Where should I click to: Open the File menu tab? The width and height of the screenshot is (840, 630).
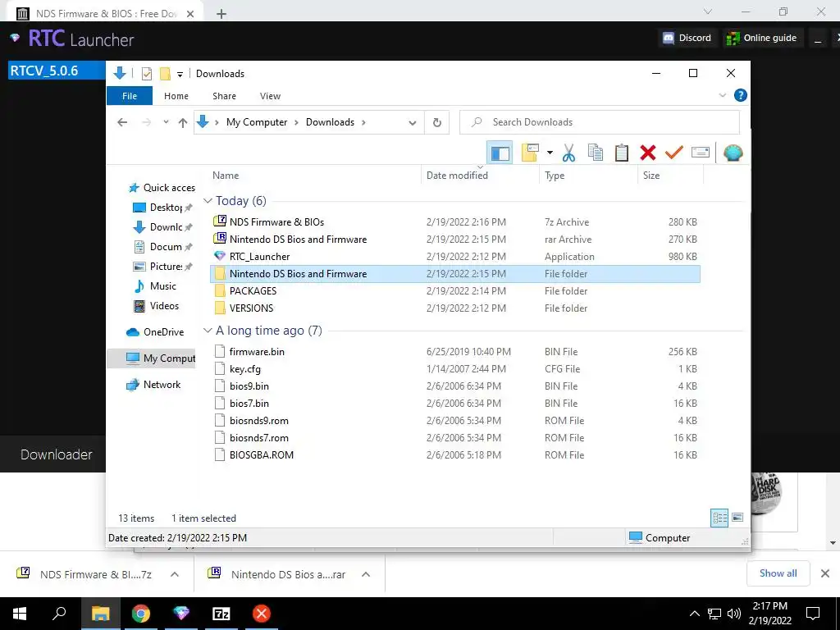130,96
